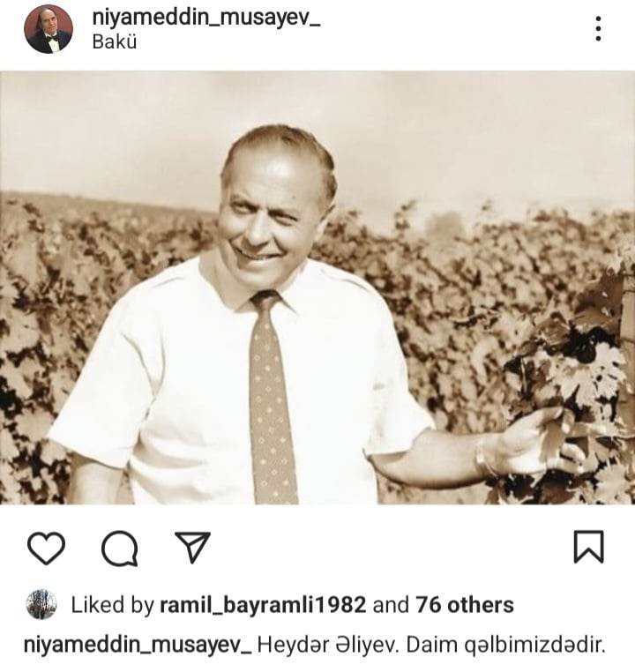635x672 pixels.
Task: Save the post with the bookmark icon
Action: click(x=589, y=547)
